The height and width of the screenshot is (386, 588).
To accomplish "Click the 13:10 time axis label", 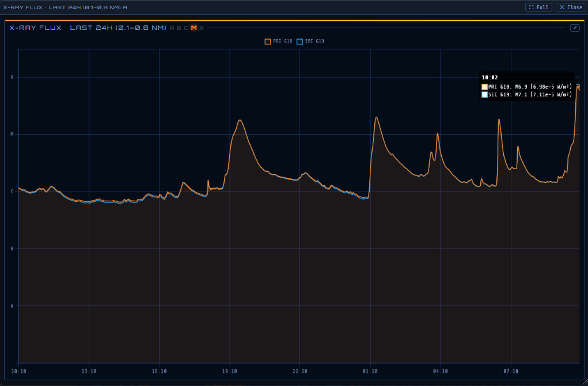I will click(89, 372).
